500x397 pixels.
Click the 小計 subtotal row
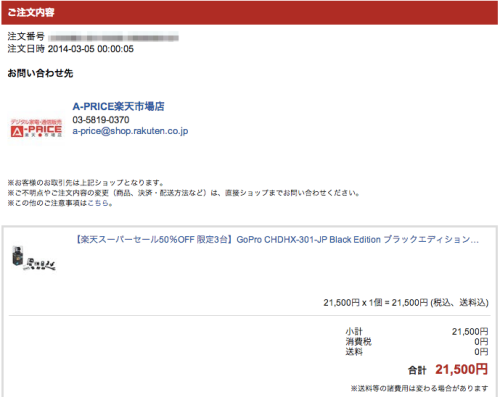(x=417, y=332)
